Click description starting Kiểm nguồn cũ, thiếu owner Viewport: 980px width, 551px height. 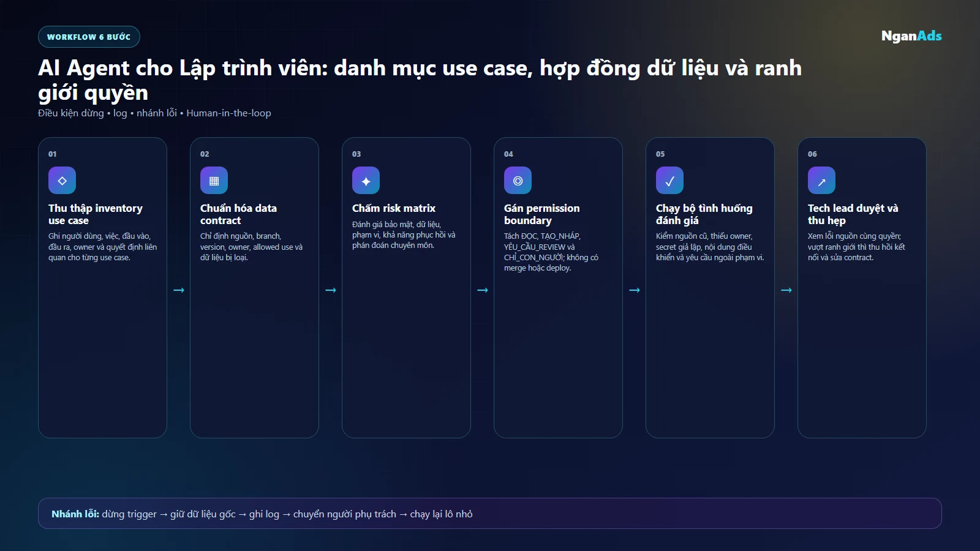click(710, 247)
